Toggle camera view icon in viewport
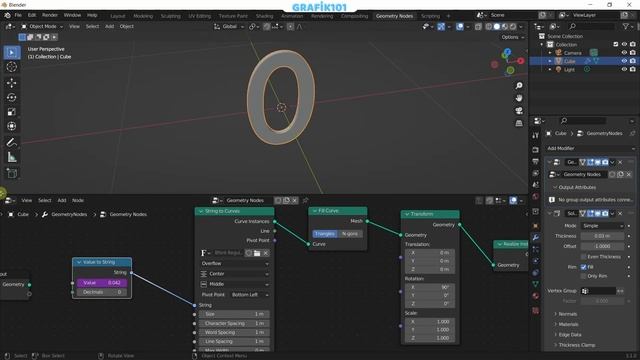640x360 pixels. 519,111
